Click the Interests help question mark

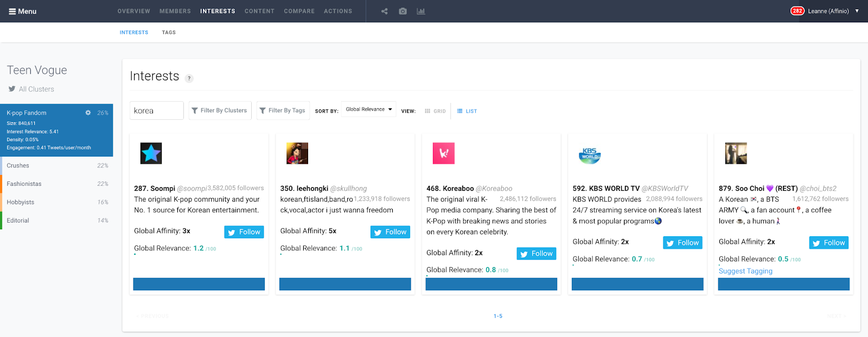(189, 78)
